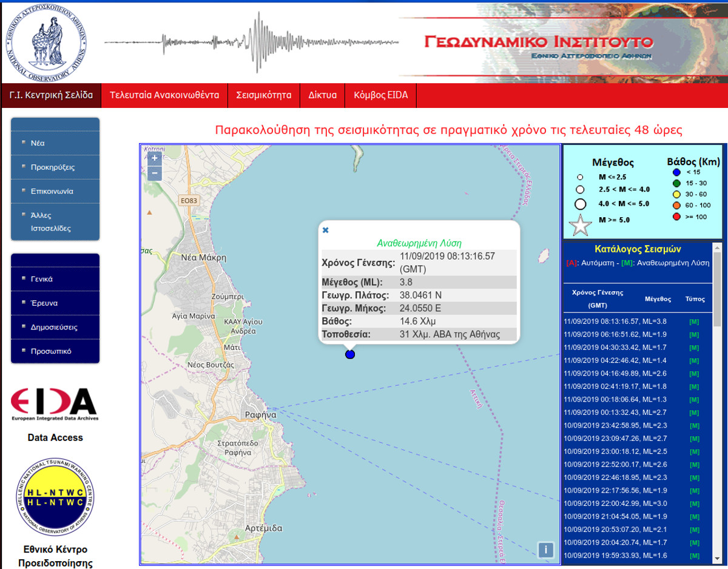Open the Σεισμικότητα menu item
Screen dimensions: 728x569
click(x=264, y=95)
